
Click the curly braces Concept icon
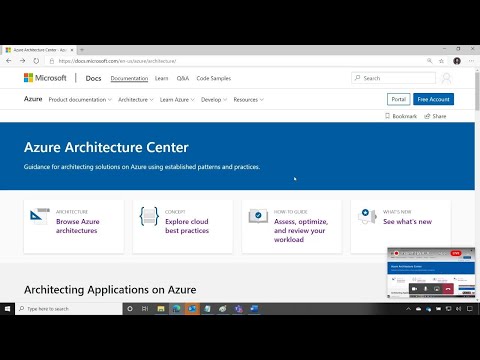pyautogui.click(x=149, y=216)
